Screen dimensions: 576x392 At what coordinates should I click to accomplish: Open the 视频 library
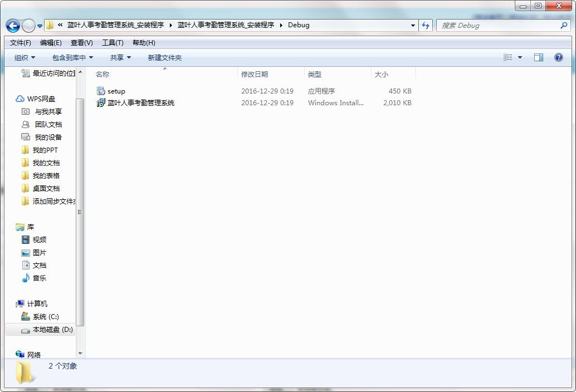(34, 239)
